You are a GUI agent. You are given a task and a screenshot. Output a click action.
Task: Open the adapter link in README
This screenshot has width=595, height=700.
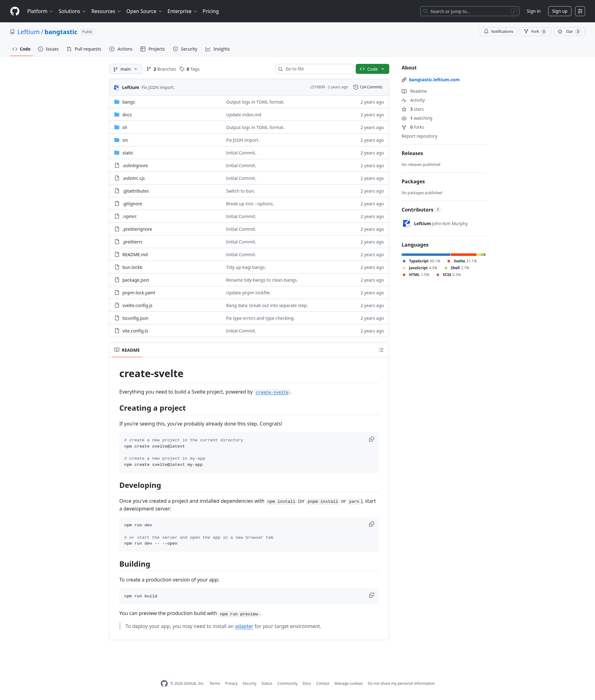[x=244, y=626]
